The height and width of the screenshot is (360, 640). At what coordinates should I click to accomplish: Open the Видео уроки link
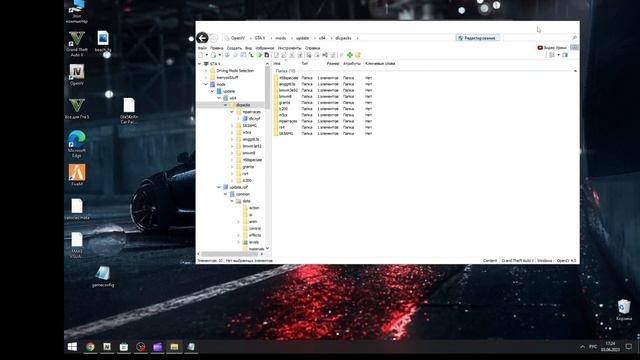(x=552, y=48)
